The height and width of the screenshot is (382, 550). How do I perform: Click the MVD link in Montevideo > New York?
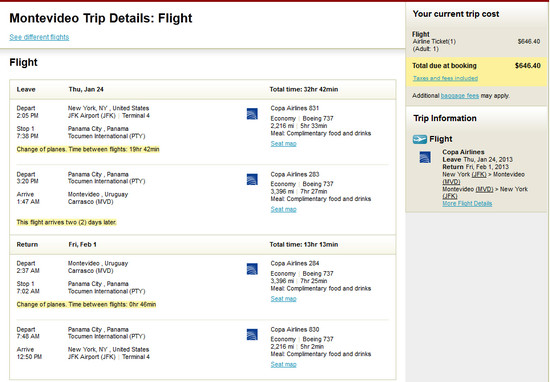(x=484, y=189)
